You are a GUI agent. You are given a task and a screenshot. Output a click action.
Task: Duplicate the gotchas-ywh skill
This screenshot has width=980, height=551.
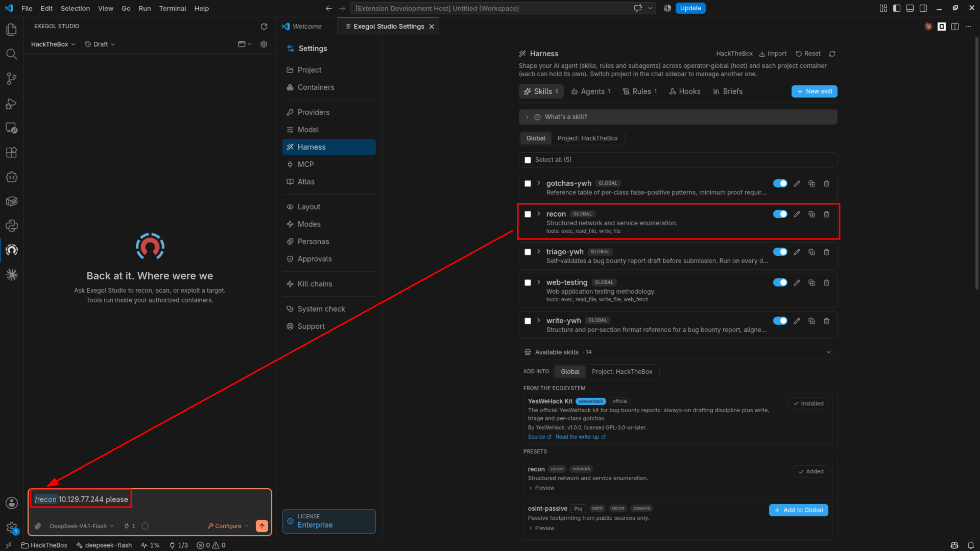pyautogui.click(x=811, y=184)
